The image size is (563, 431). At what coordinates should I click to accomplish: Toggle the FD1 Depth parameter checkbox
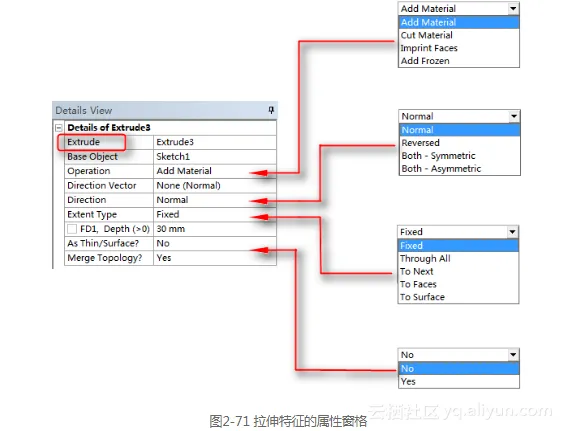(x=72, y=229)
